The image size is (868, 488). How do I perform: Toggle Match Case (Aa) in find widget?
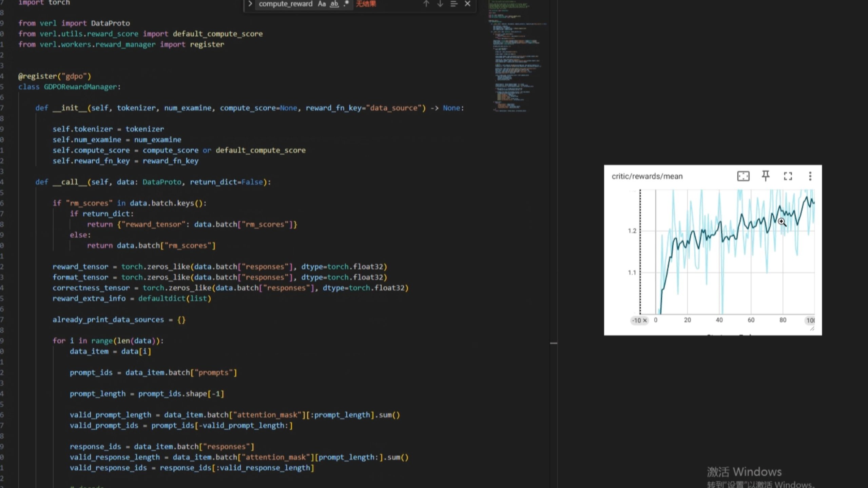(x=322, y=4)
